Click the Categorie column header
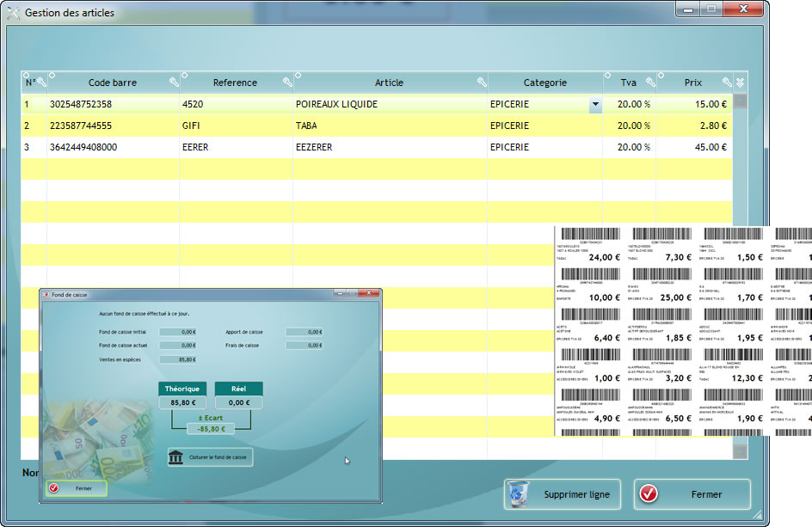 click(544, 83)
